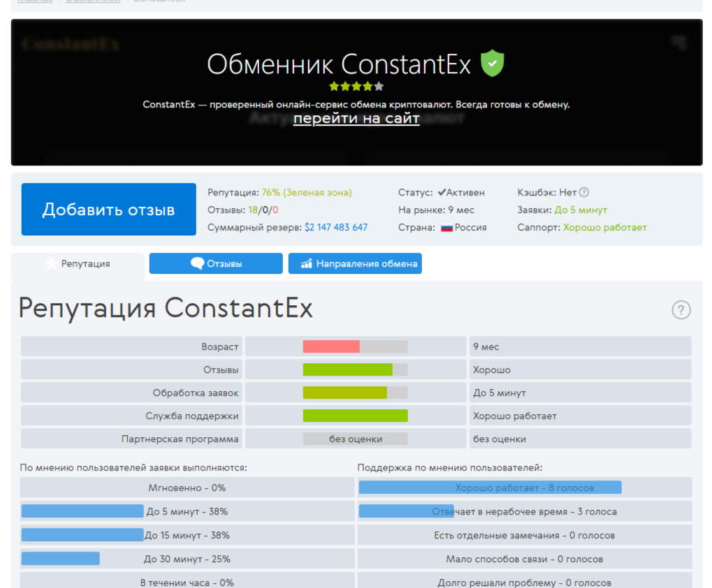The image size is (712, 588).
Task: Click the Саппорт Хорошо работает value
Action: pyautogui.click(x=605, y=227)
